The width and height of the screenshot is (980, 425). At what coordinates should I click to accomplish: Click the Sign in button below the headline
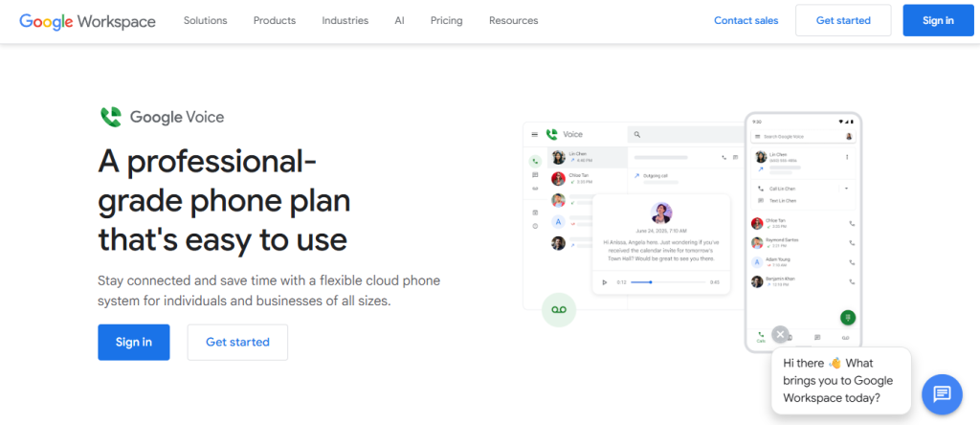(x=134, y=342)
